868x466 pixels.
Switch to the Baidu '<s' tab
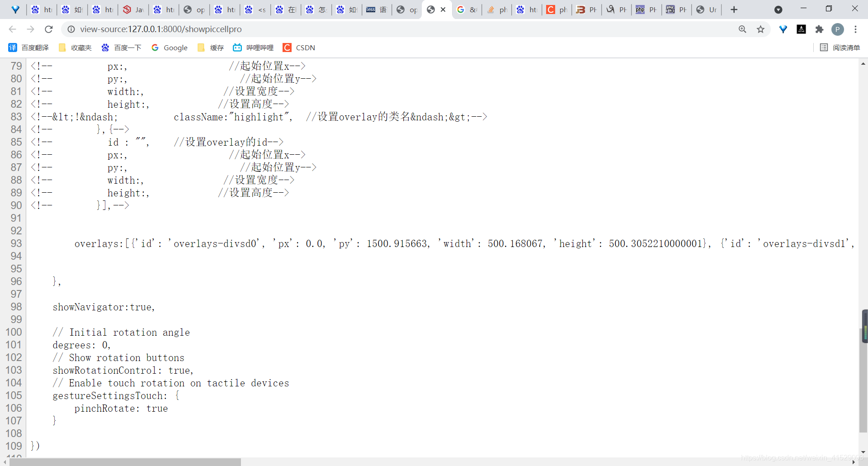click(x=255, y=10)
